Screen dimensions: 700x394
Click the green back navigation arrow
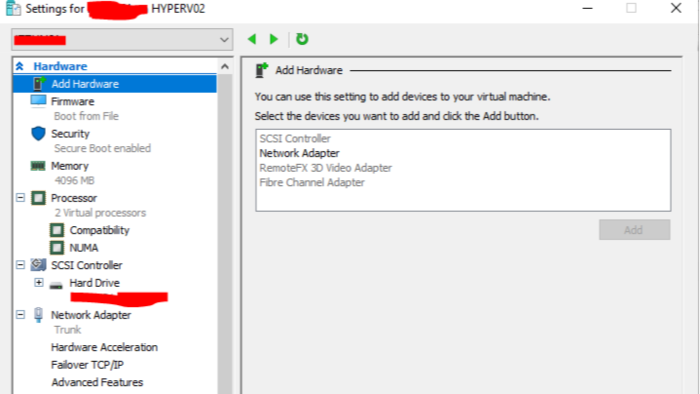click(252, 39)
